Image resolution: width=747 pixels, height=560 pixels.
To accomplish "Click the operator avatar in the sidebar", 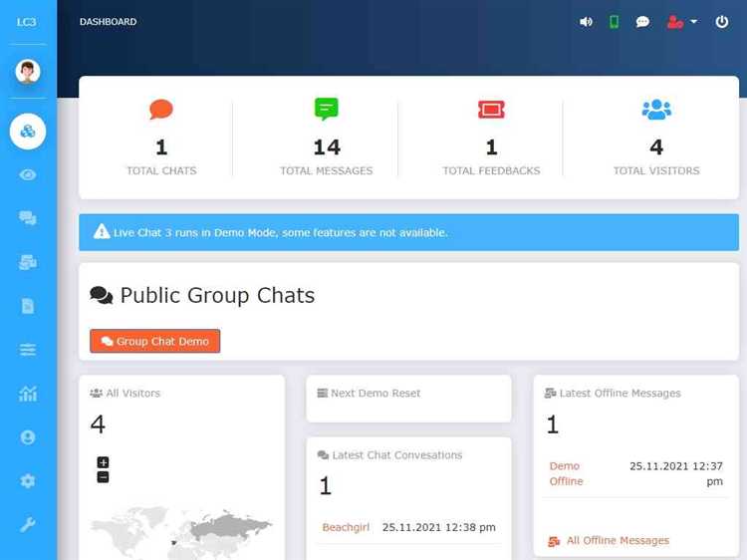I will click(x=28, y=71).
